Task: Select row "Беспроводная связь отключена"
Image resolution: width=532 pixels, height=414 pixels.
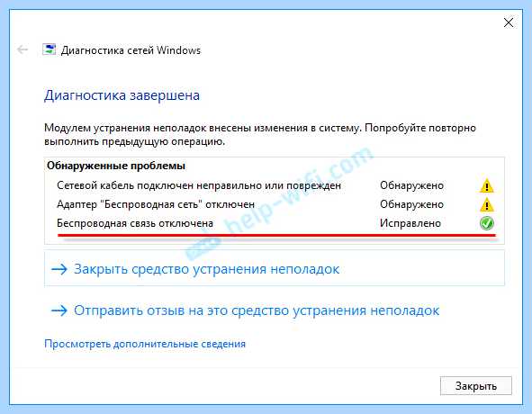Action: point(275,223)
